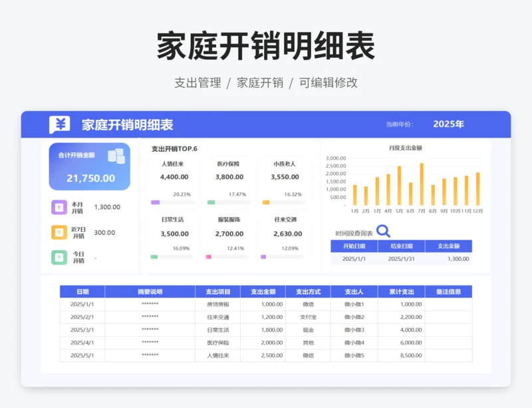
Task: Click the 1,300.00 query result cell
Action: (x=448, y=259)
